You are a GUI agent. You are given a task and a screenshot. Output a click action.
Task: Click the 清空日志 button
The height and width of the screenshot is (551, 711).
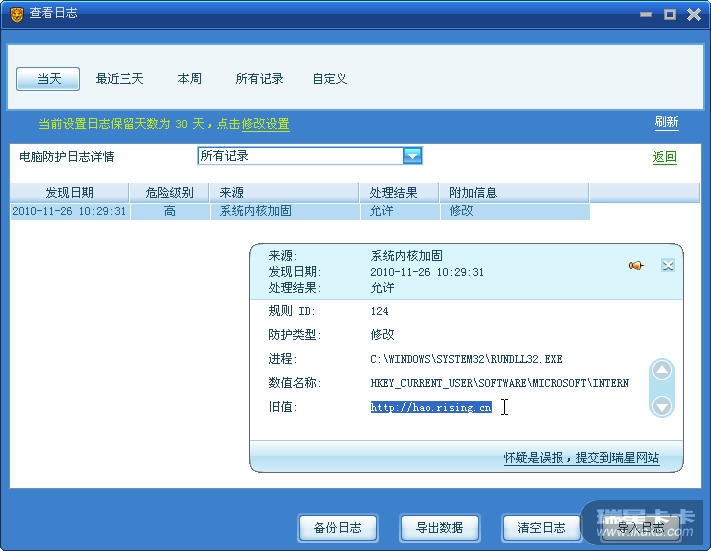[x=541, y=528]
